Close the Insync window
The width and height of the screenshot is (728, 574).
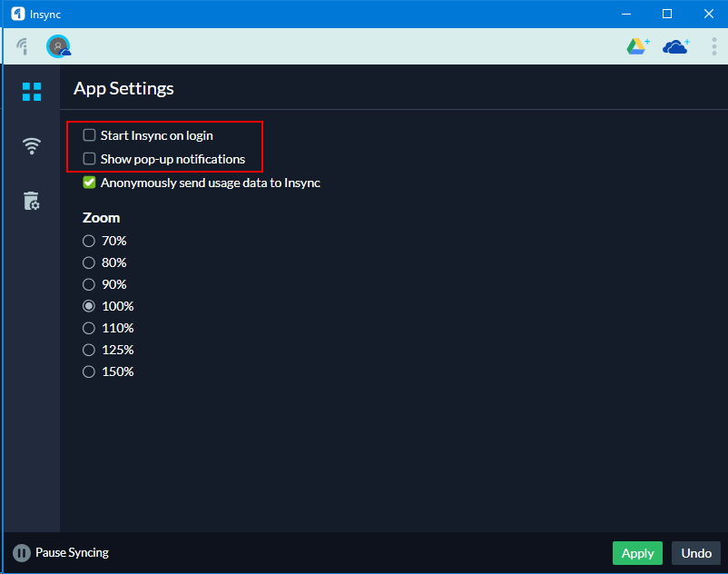709,14
